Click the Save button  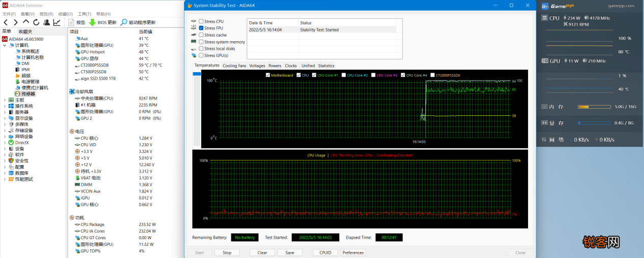pos(290,252)
